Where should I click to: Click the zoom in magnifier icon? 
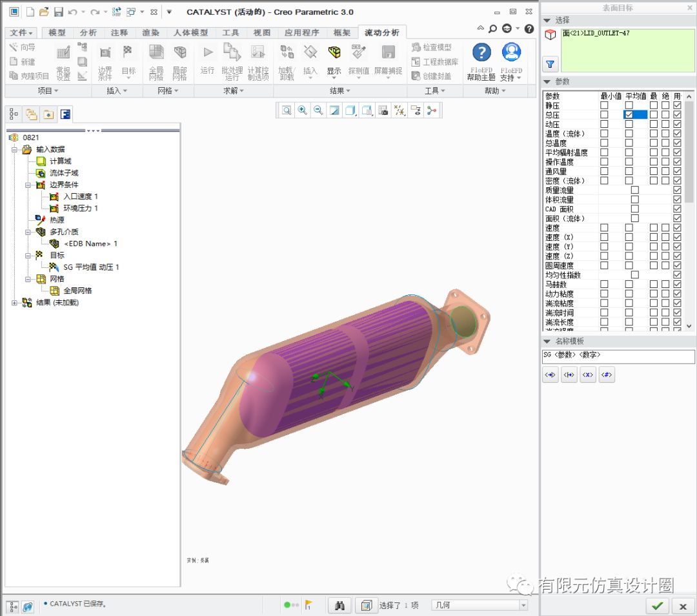[302, 110]
